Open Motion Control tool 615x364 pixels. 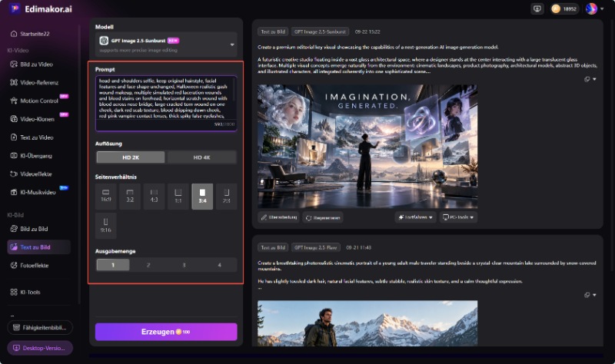click(x=34, y=101)
